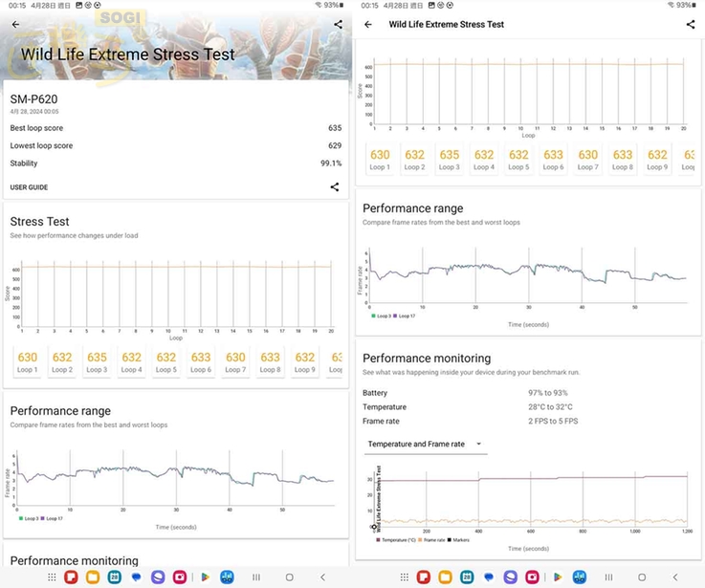The image size is (705, 588).
Task: Click Performance monitoring heading on right screen
Action: 427,359
